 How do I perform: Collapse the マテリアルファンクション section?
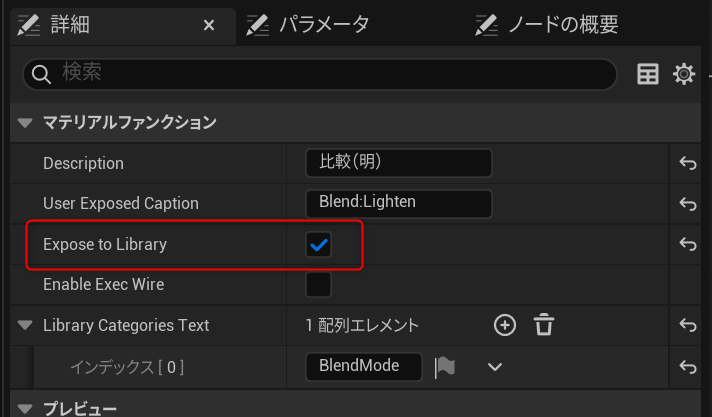(25, 122)
